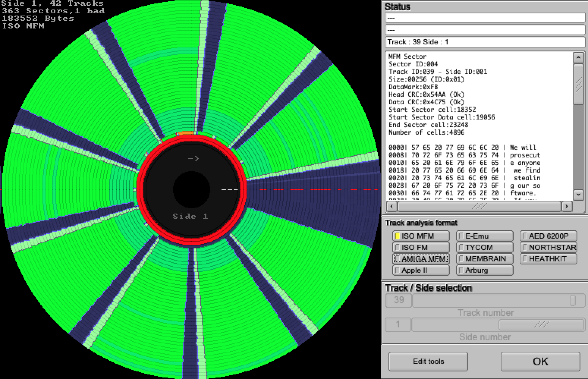Enable HEATHKIT track format
Viewport: 588px width, 379px height.
coord(548,259)
